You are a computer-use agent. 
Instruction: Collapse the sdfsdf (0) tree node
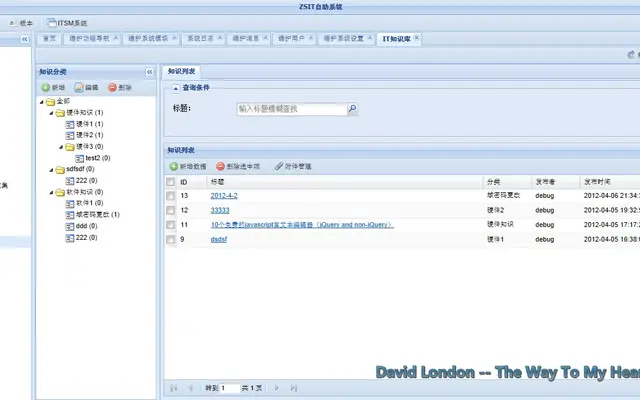51,170
